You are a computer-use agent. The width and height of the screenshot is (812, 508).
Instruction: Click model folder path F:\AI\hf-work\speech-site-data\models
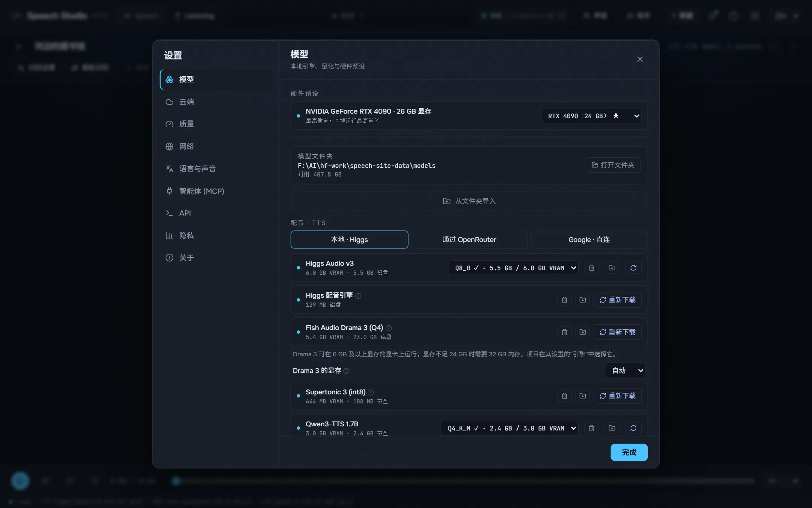pyautogui.click(x=367, y=166)
